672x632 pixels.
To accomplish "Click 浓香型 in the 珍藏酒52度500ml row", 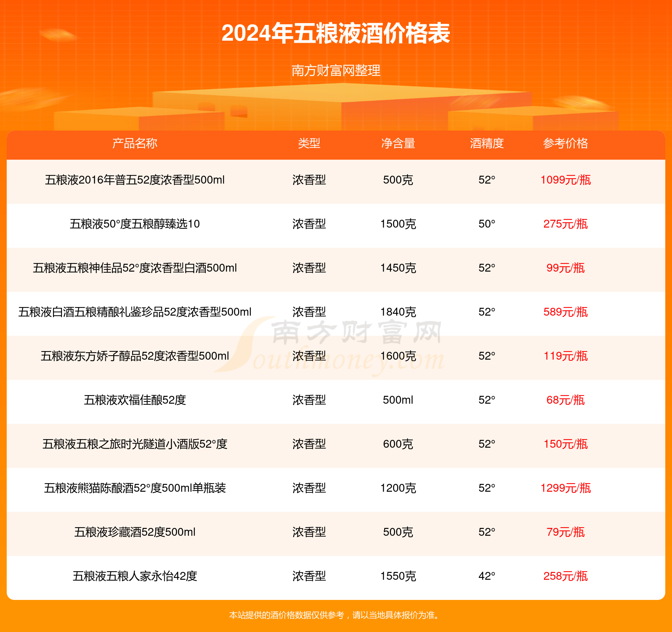I will point(309,532).
